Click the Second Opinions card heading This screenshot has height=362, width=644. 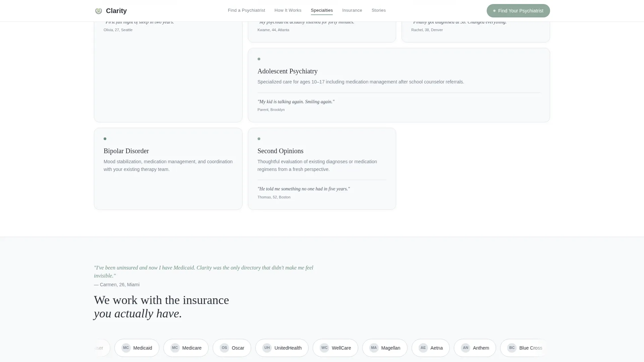280,151
